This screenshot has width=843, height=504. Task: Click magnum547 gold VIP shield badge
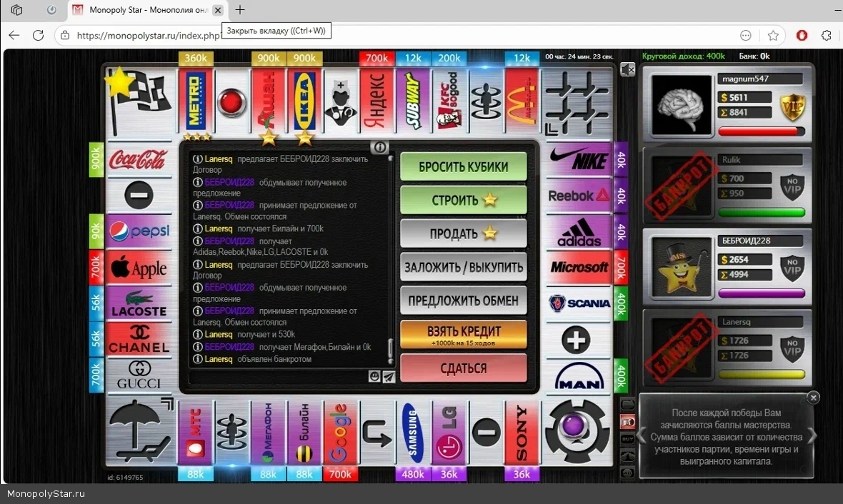click(x=792, y=107)
